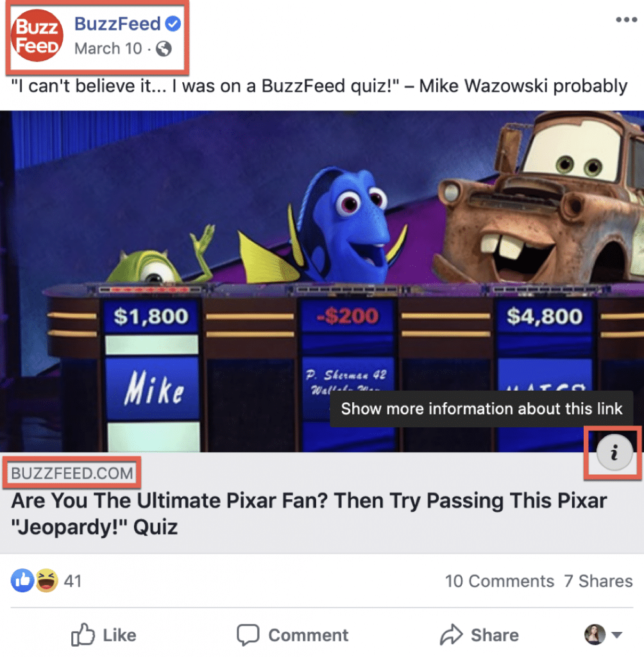
Task: Click the BUZZFEED.COM domain link
Action: coord(72,473)
